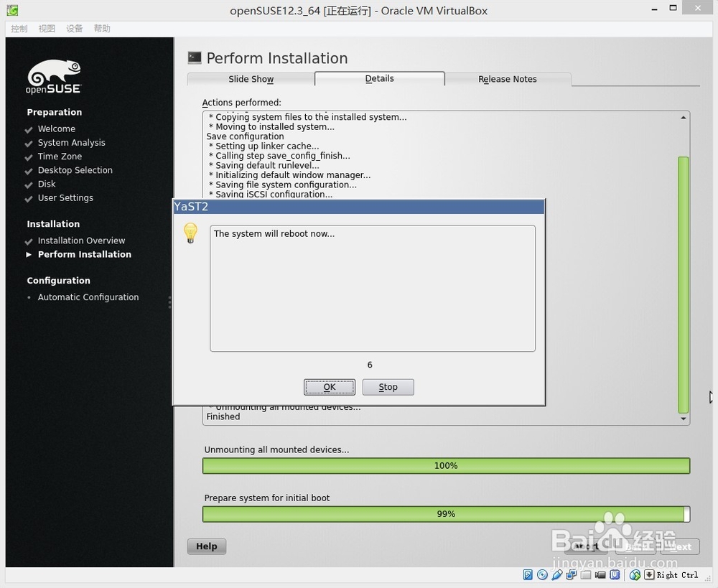
Task: Open the 视图 menu
Action: click(47, 29)
